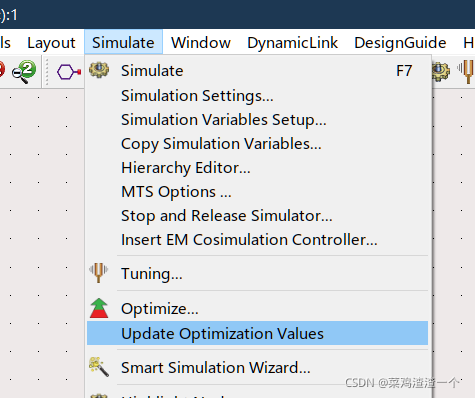This screenshot has height=398, width=475.
Task: Click the zoom out by 2 magnifier icon
Action: [x=24, y=71]
